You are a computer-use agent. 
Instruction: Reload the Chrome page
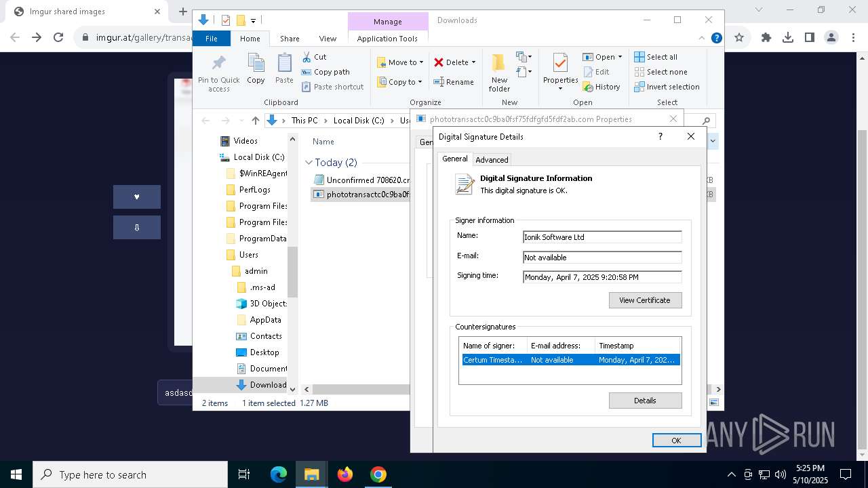[x=58, y=38]
